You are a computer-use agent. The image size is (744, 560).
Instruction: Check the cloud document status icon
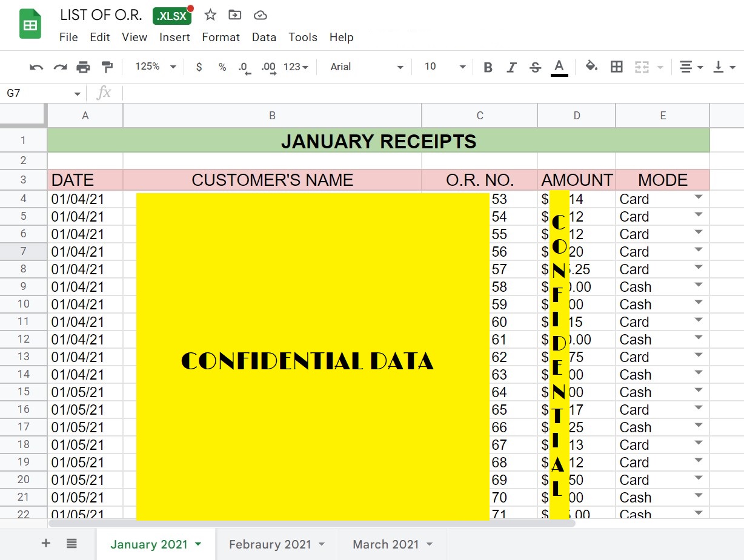260,15
